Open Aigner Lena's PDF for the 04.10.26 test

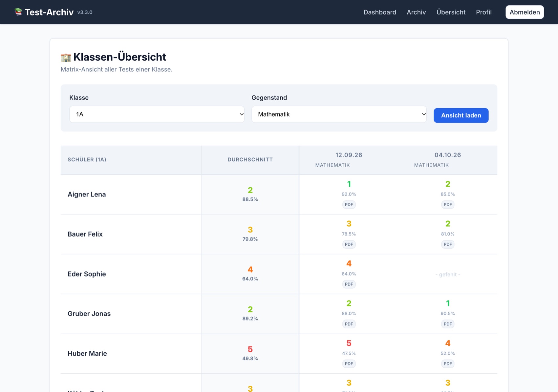coord(448,205)
